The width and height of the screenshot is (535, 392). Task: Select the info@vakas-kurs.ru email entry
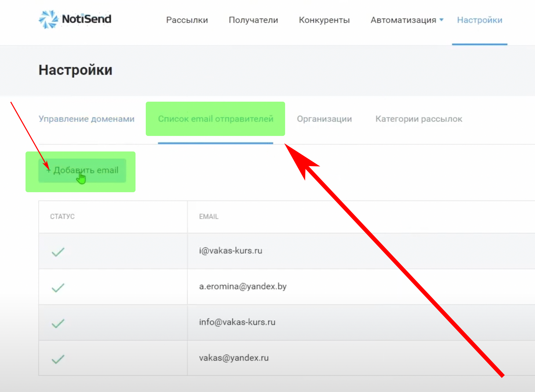click(x=237, y=322)
